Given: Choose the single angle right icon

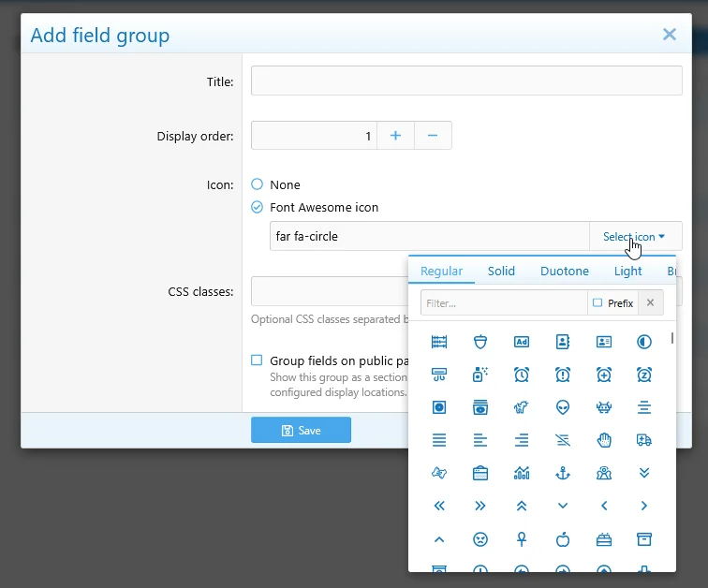Looking at the screenshot, I should 644,506.
